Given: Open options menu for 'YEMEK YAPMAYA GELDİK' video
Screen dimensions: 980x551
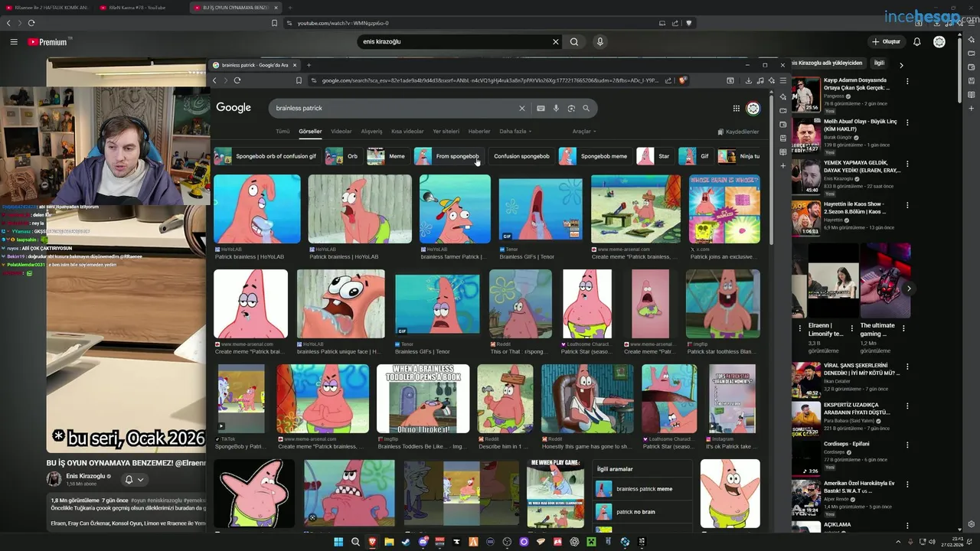Looking at the screenshot, I should [907, 164].
